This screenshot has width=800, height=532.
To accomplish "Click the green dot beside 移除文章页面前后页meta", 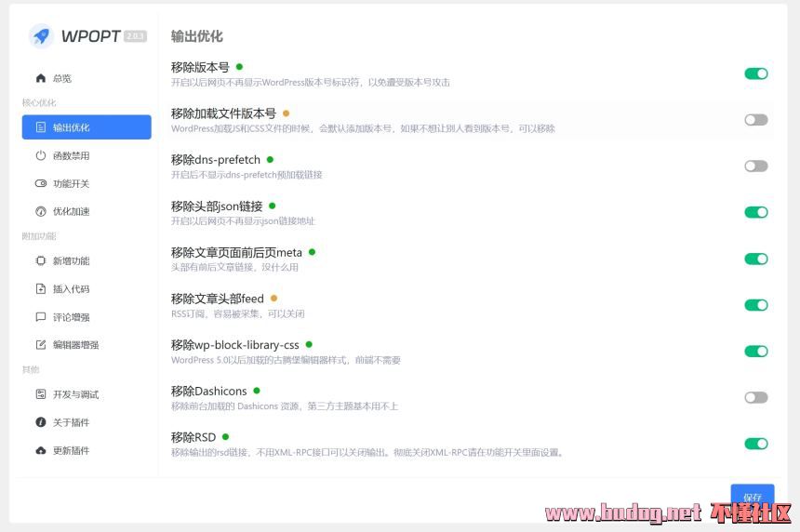I will tap(312, 252).
